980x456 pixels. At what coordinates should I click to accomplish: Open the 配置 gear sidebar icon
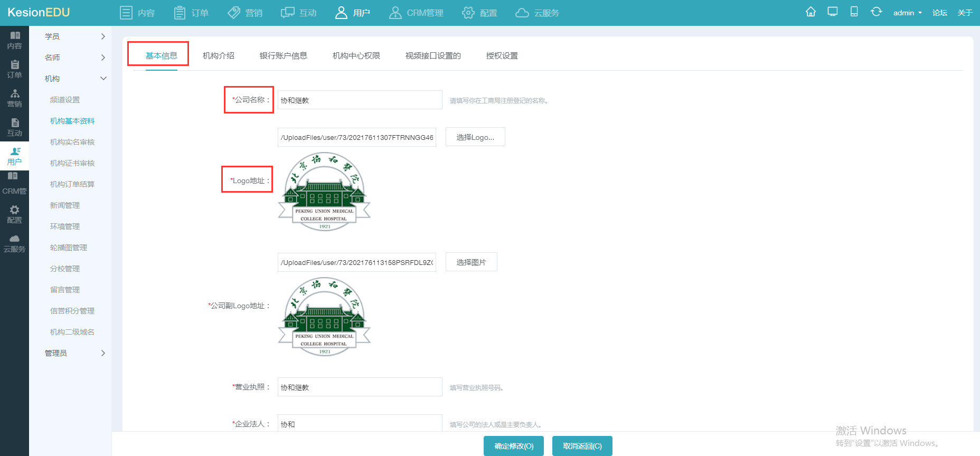click(15, 214)
